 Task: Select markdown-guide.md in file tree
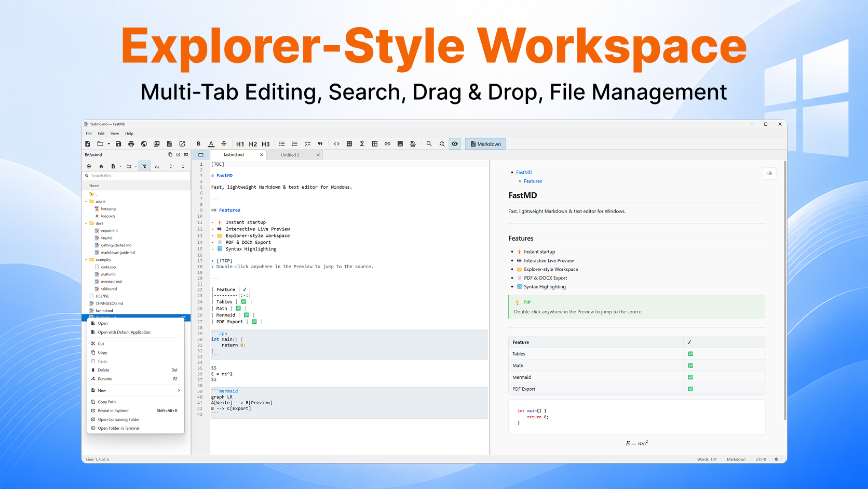coord(118,253)
